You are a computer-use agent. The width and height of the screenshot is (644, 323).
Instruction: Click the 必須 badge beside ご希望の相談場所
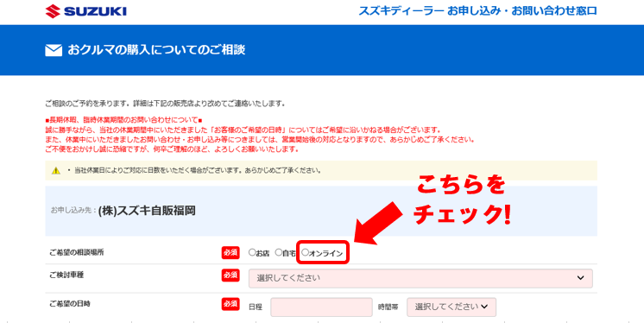click(x=230, y=253)
